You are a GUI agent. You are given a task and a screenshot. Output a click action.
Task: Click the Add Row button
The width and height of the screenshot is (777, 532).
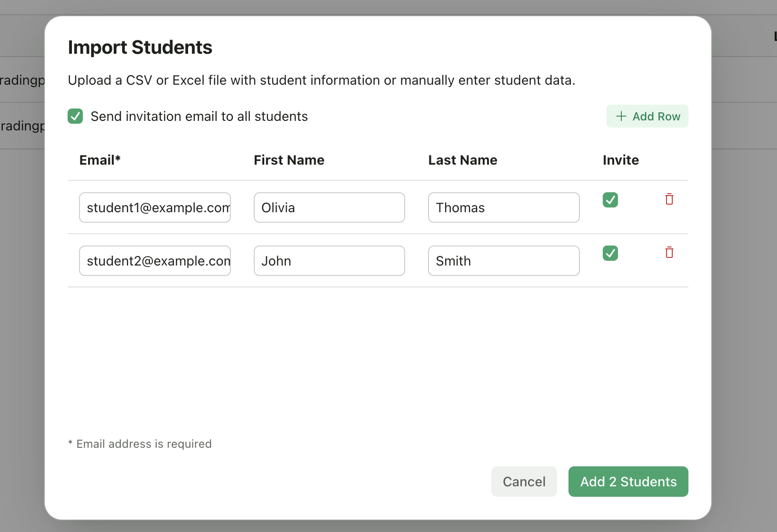coord(647,116)
